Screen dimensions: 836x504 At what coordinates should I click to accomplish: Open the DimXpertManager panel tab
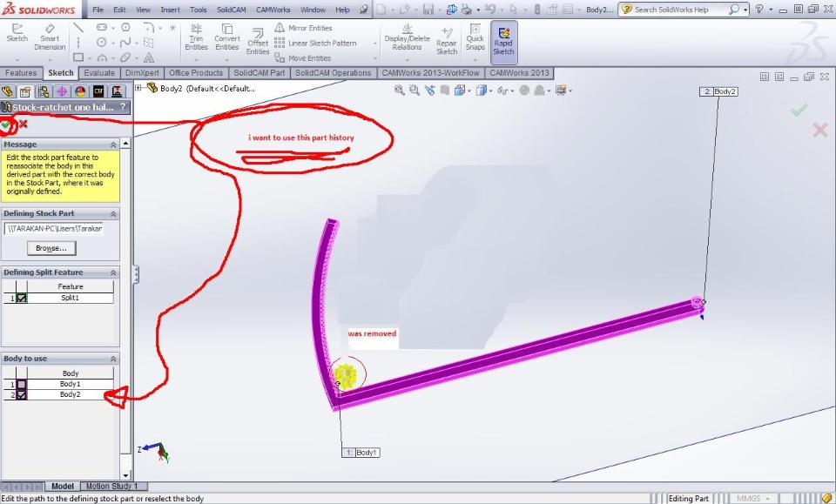[x=62, y=91]
